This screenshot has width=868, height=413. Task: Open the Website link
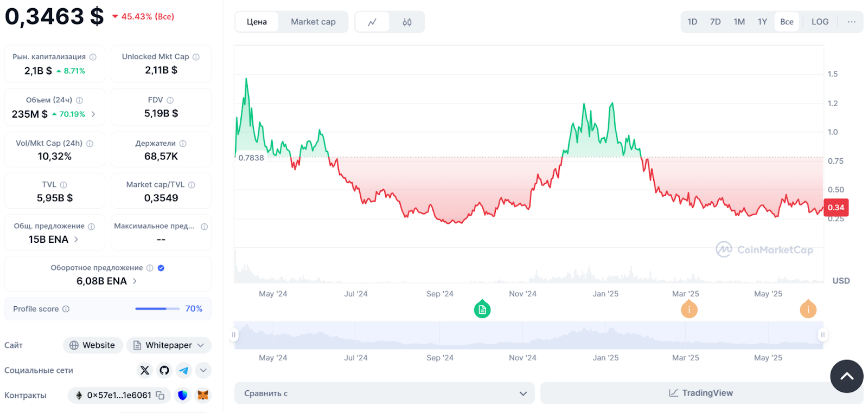coord(93,345)
